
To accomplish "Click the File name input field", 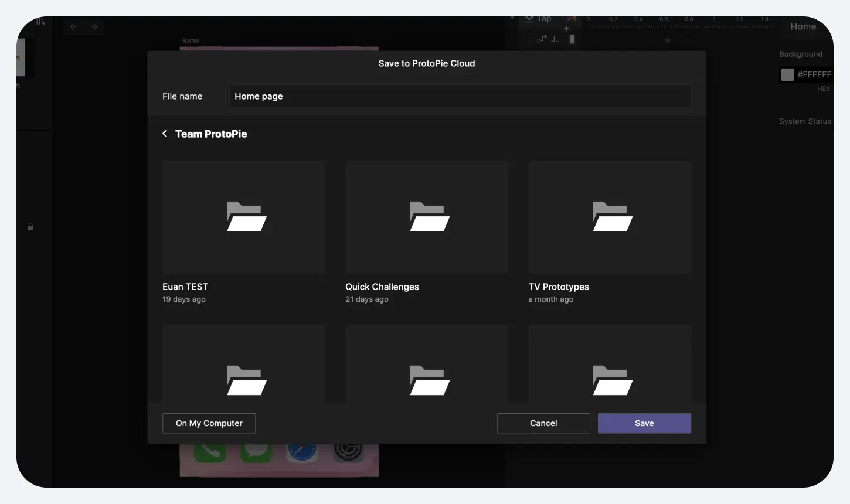I will pos(460,96).
